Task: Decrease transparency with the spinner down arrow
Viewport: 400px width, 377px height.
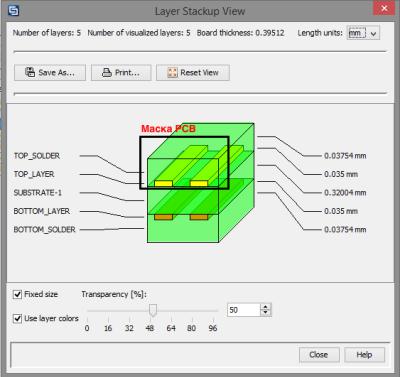Action: click(x=265, y=313)
